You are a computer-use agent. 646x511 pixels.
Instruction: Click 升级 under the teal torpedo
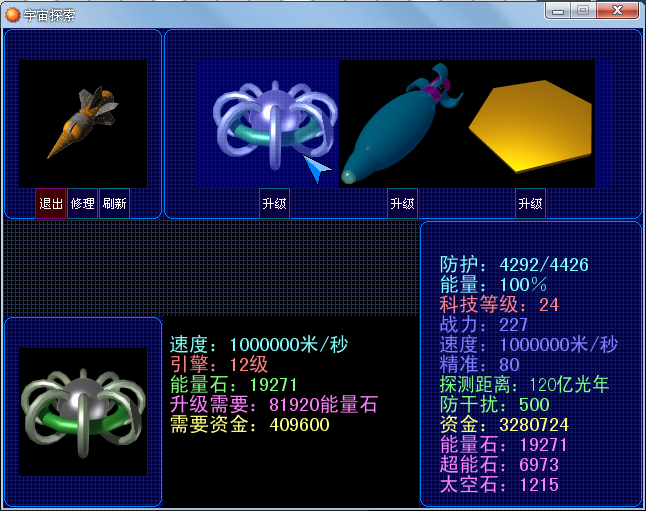[403, 203]
